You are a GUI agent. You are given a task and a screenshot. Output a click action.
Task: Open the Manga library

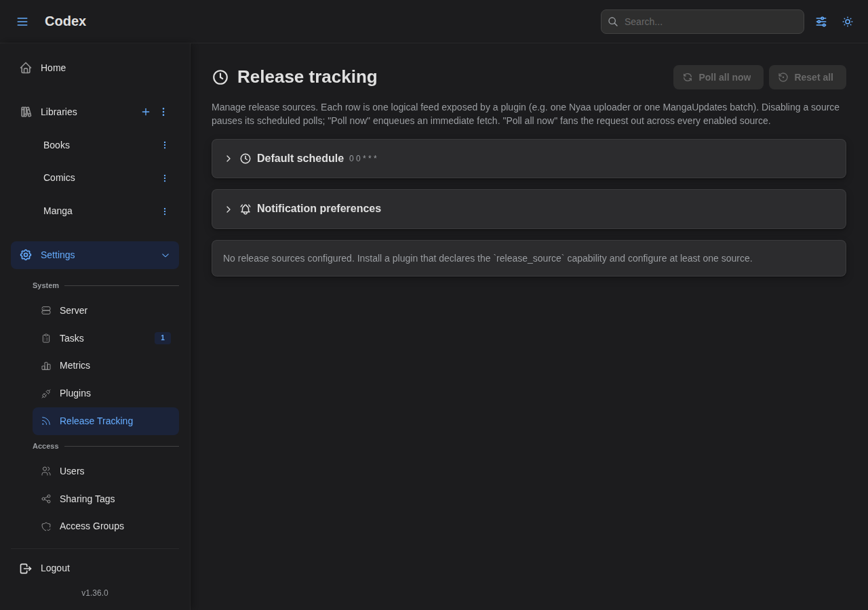coord(58,211)
